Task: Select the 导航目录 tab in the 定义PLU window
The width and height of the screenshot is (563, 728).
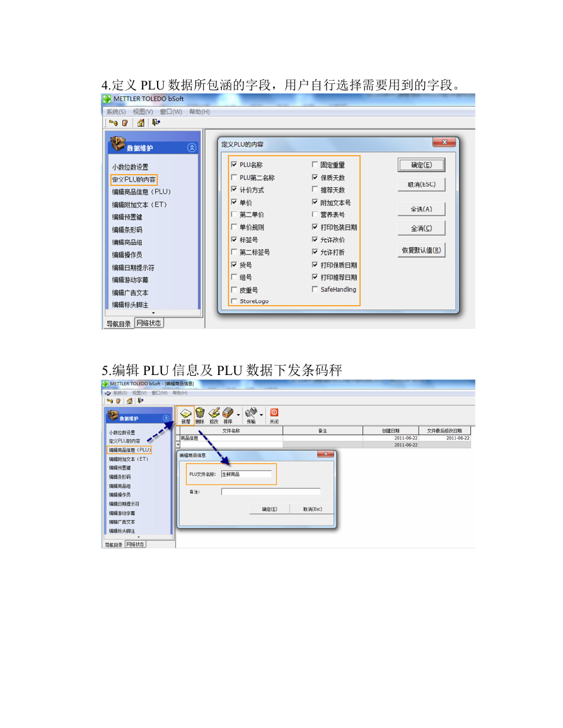Action: click(119, 323)
